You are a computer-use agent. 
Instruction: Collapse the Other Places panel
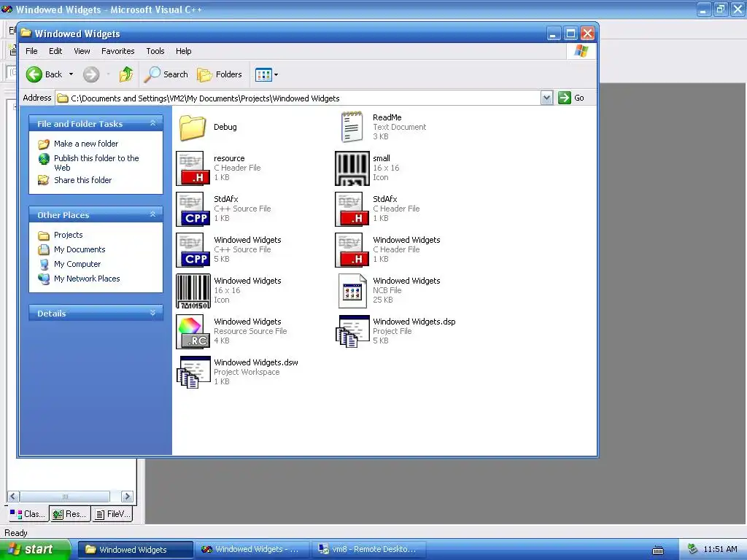153,214
